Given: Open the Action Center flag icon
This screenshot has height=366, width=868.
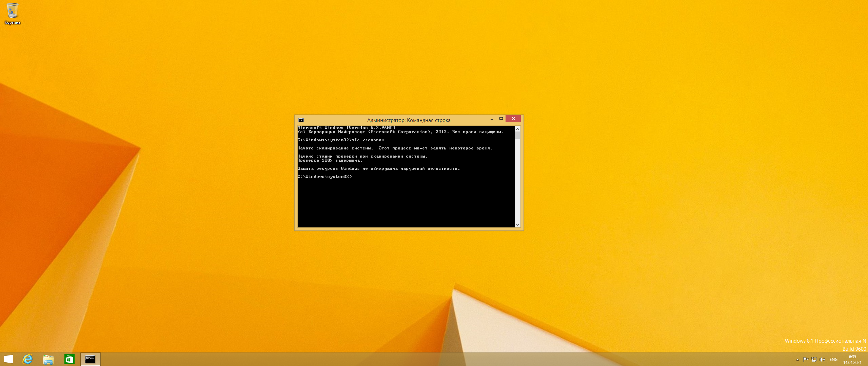Looking at the screenshot, I should [x=806, y=360].
